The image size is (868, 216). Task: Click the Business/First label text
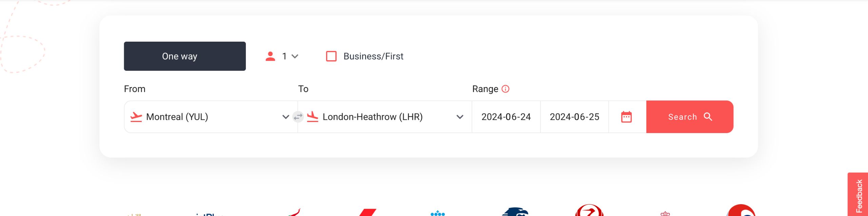click(x=373, y=56)
